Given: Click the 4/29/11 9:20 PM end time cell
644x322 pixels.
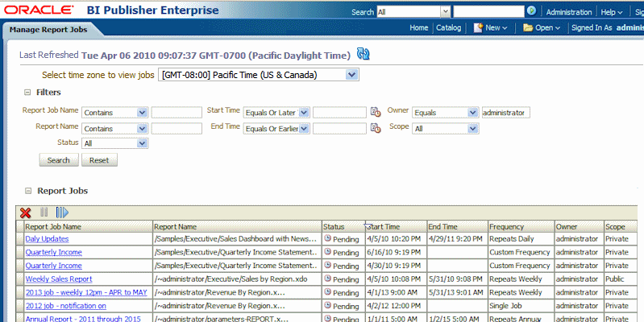Looking at the screenshot, I should click(x=455, y=239).
